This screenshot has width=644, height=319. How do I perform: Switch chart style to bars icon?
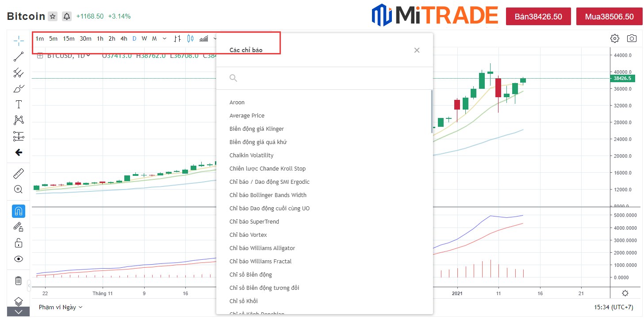pyautogui.click(x=177, y=39)
